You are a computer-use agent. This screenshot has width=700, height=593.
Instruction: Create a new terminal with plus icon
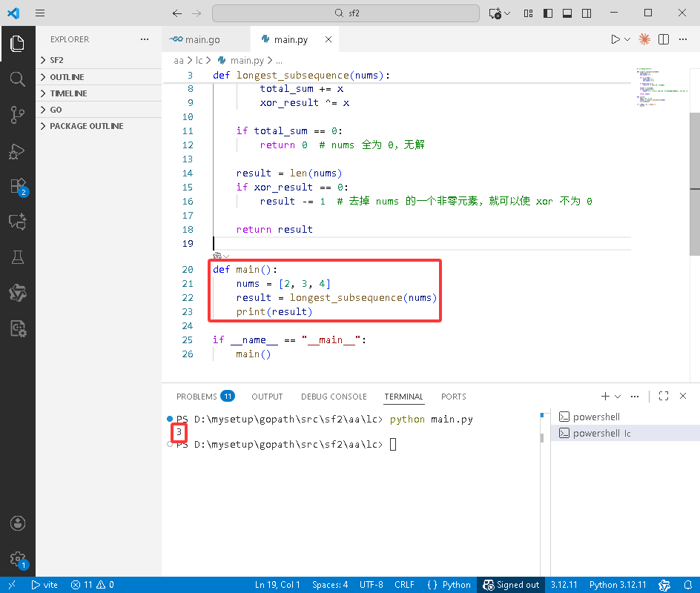point(605,397)
